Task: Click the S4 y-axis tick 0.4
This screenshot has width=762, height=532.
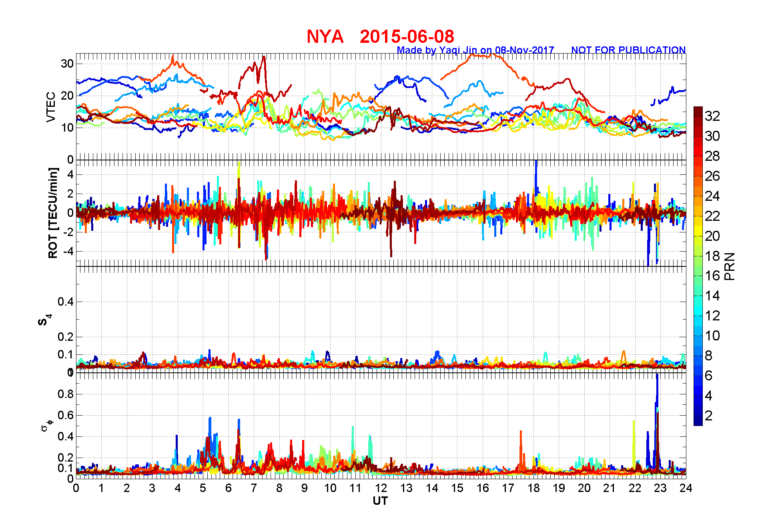Action: click(x=65, y=302)
